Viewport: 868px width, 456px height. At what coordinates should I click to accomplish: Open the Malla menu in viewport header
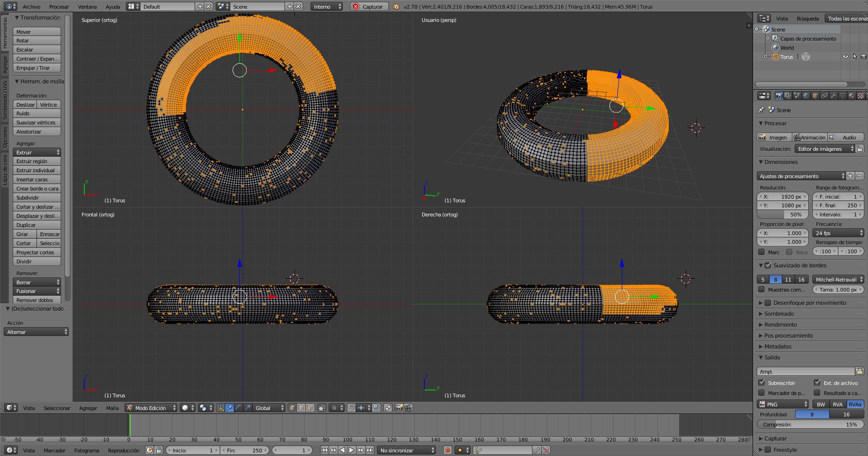pyautogui.click(x=112, y=408)
